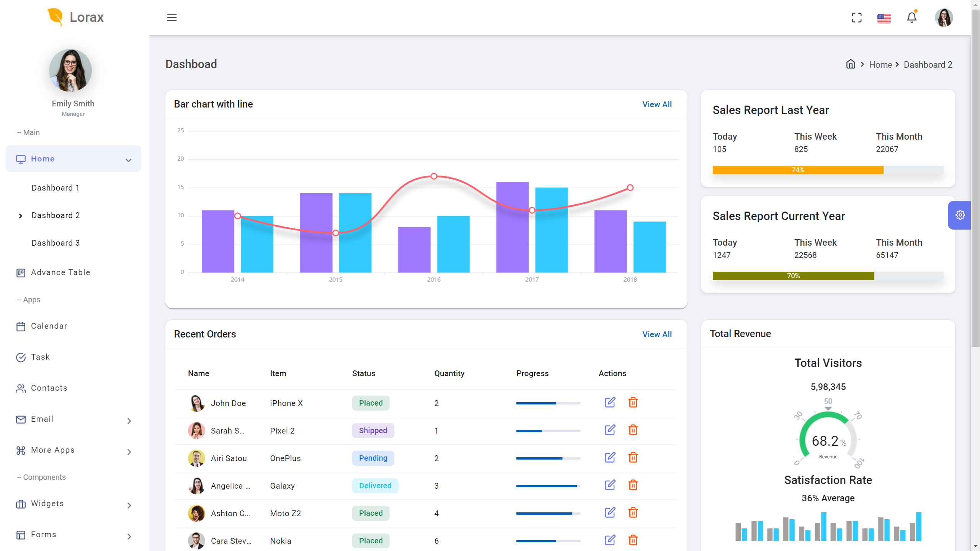Image resolution: width=980 pixels, height=551 pixels.
Task: Toggle fullscreen mode from the top bar
Action: click(x=857, y=18)
